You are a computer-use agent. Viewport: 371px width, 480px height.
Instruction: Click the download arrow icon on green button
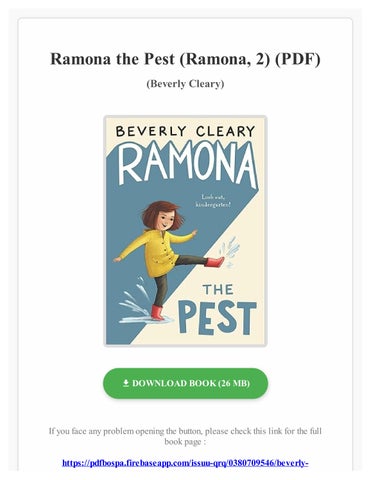point(126,383)
